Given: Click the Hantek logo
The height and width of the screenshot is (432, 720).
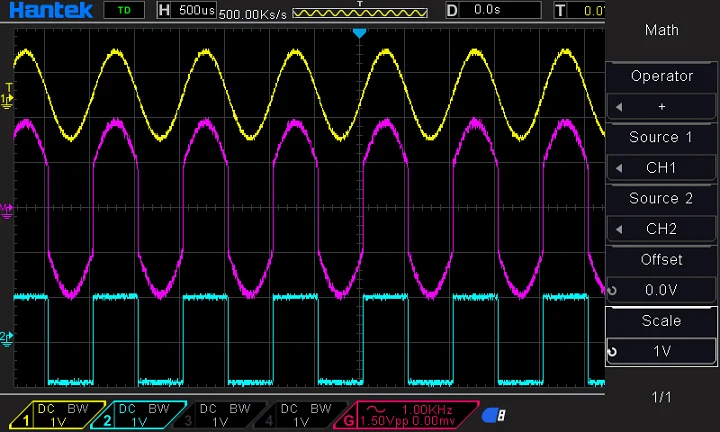Looking at the screenshot, I should click(48, 11).
